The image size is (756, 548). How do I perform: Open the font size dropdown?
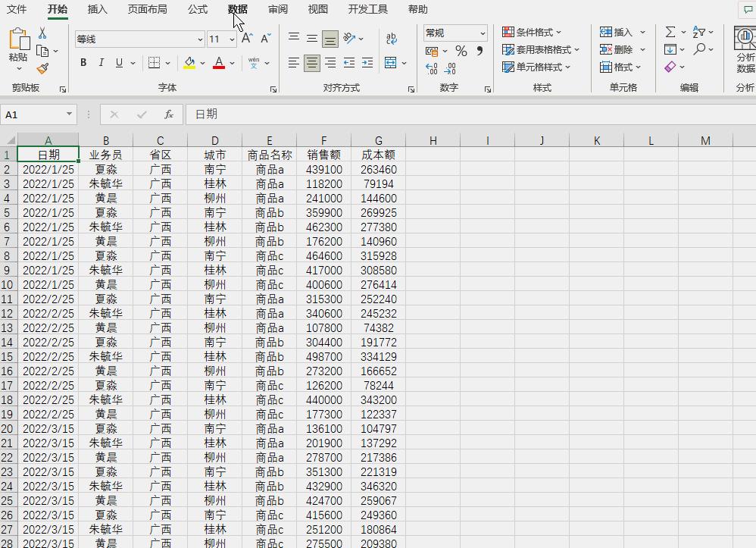232,39
